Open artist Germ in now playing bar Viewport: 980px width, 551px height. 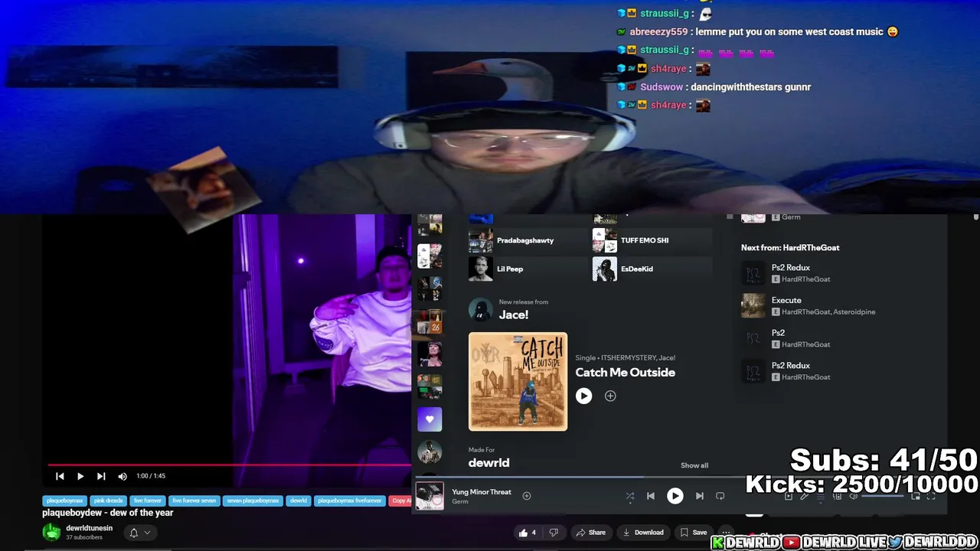(x=459, y=502)
